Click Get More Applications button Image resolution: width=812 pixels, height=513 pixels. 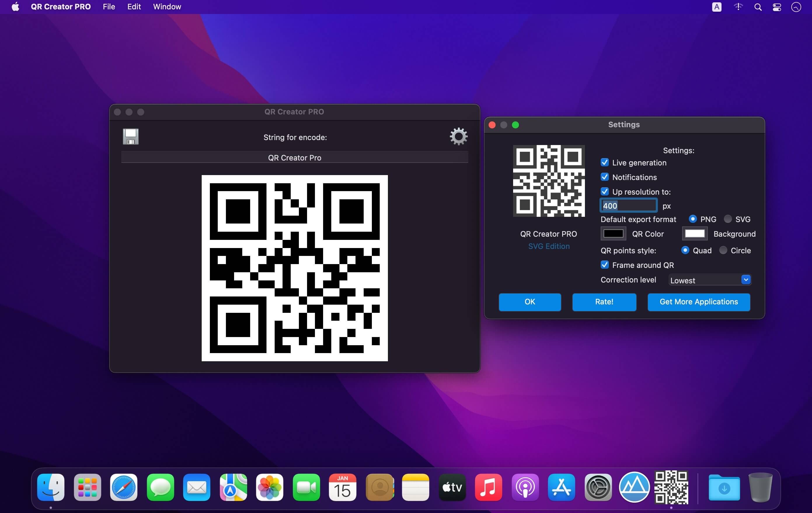tap(699, 302)
